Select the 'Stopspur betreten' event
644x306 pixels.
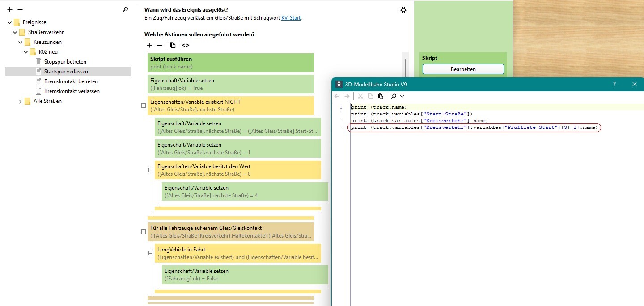(x=65, y=62)
